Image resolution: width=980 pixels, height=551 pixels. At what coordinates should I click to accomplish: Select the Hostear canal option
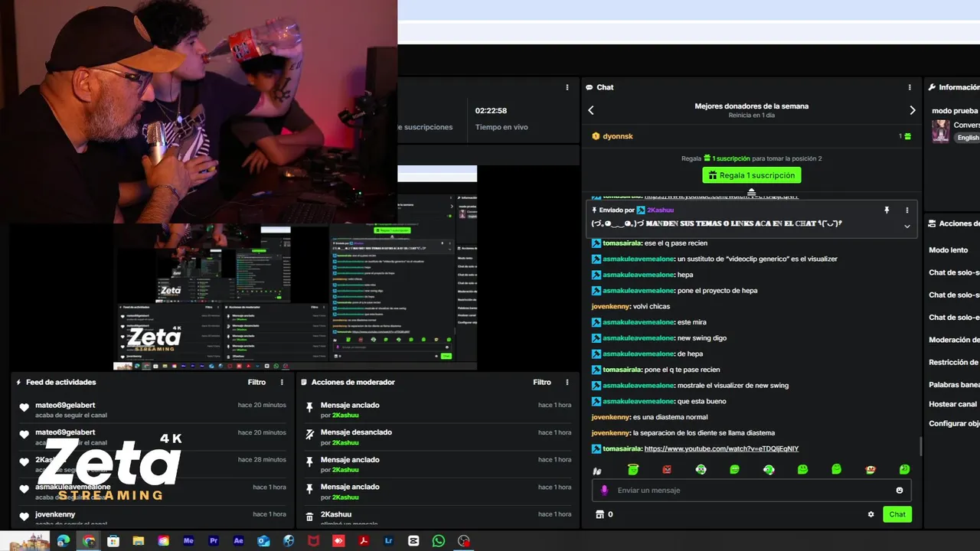tap(953, 404)
